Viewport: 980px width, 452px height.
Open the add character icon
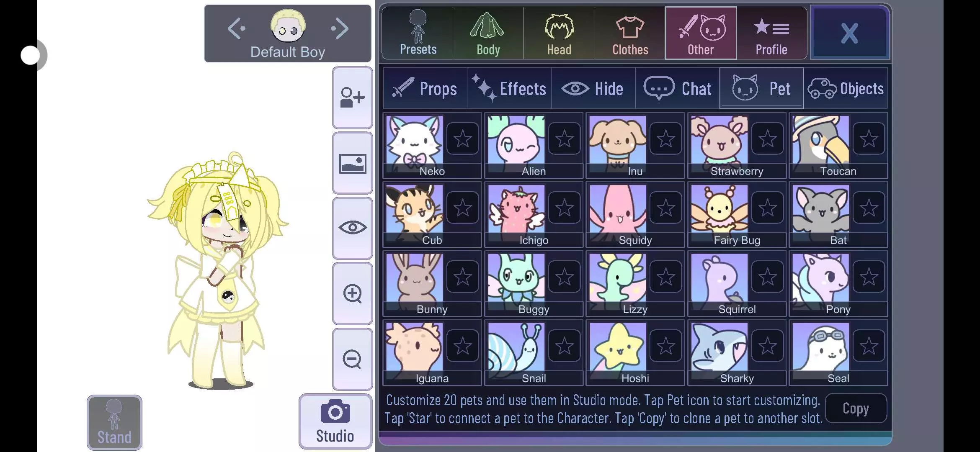[352, 98]
